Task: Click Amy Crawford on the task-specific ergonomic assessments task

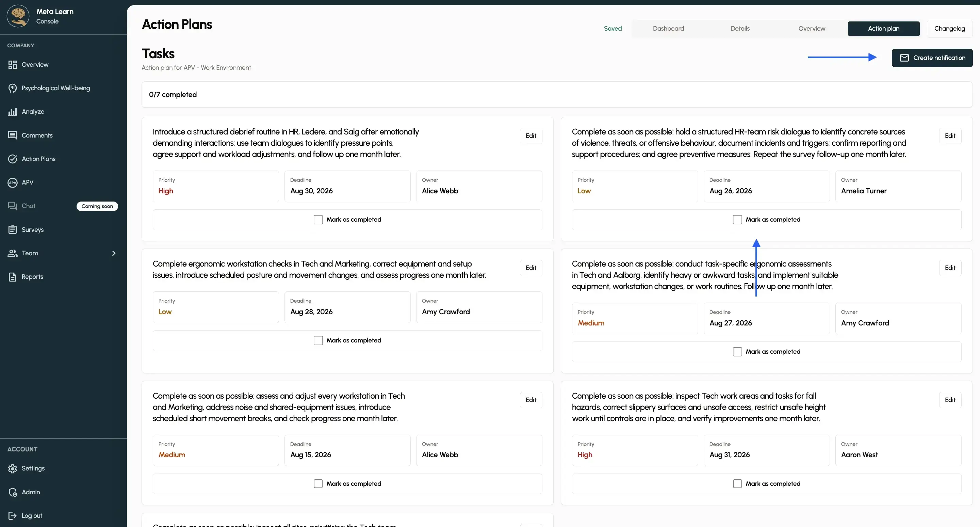Action: pyautogui.click(x=898, y=319)
